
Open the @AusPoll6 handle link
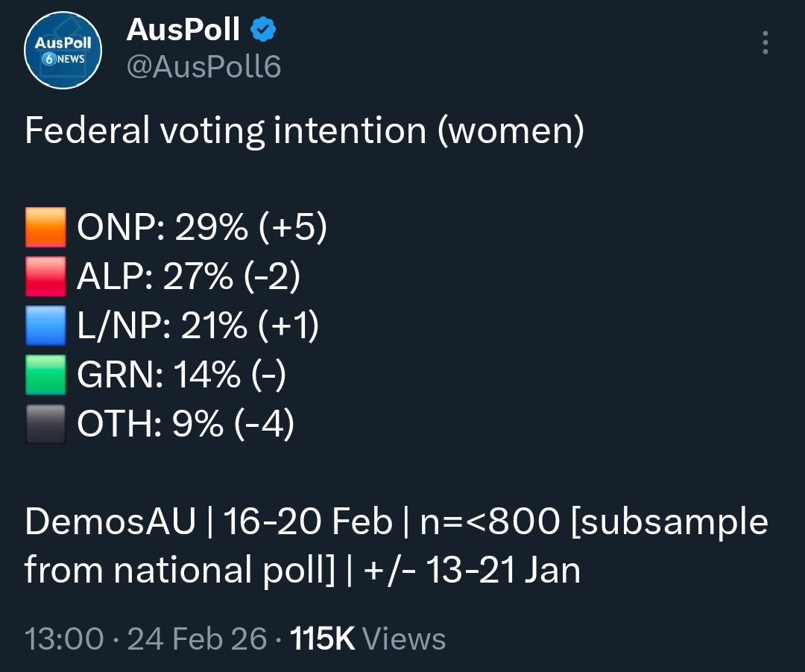[203, 67]
